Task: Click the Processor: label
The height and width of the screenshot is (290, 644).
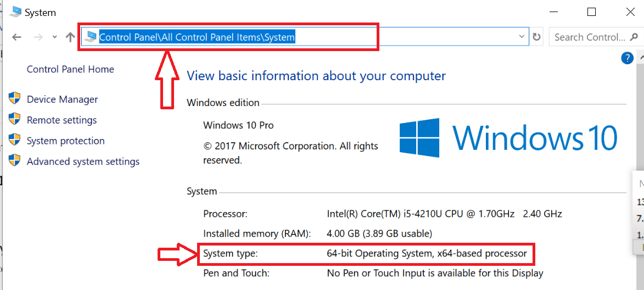Action: click(226, 214)
